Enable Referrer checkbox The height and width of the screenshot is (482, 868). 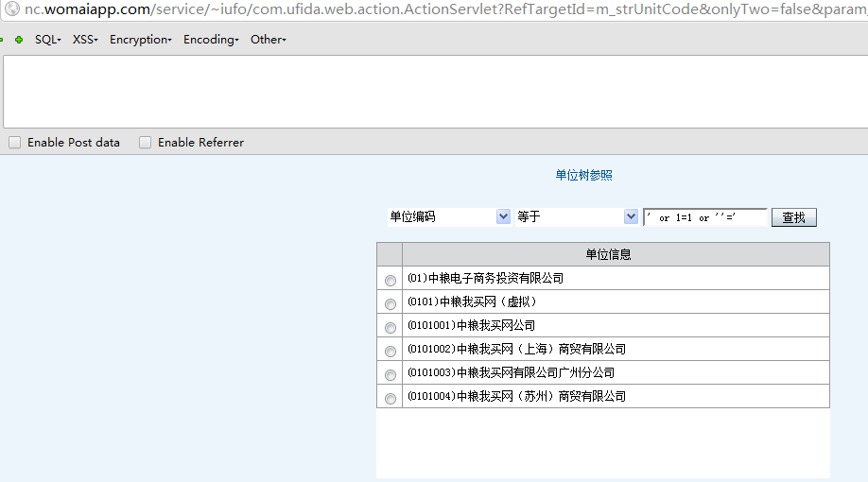click(145, 142)
